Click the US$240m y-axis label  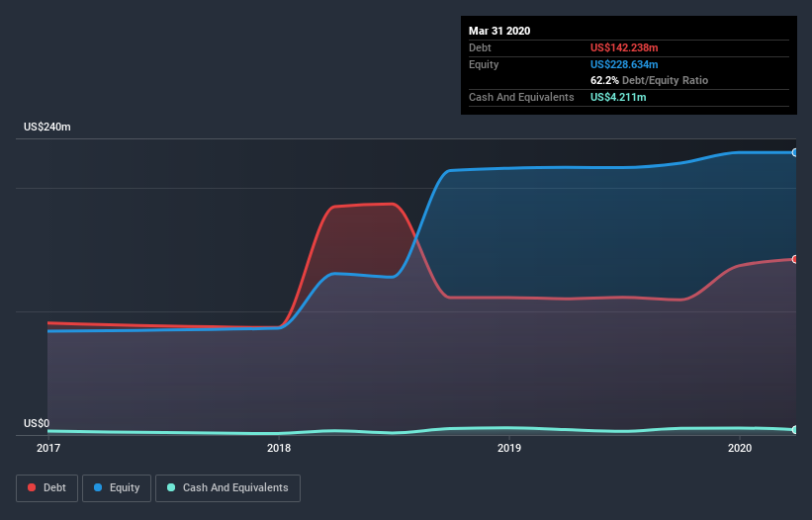[x=47, y=127]
